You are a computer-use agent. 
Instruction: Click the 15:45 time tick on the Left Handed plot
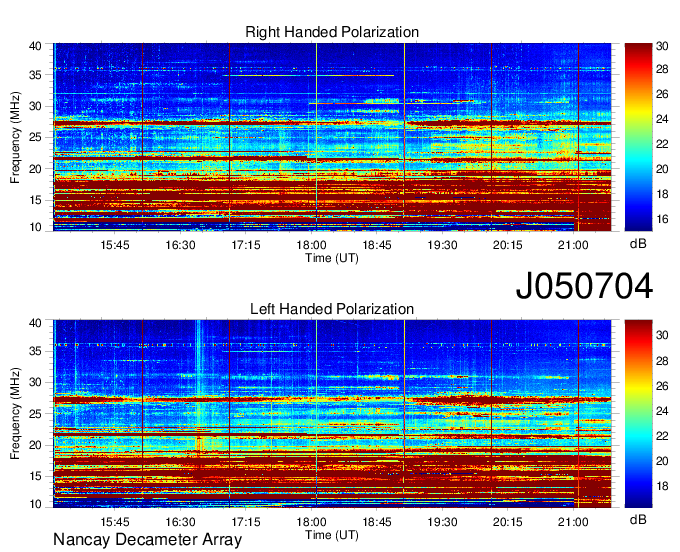pyautogui.click(x=114, y=522)
